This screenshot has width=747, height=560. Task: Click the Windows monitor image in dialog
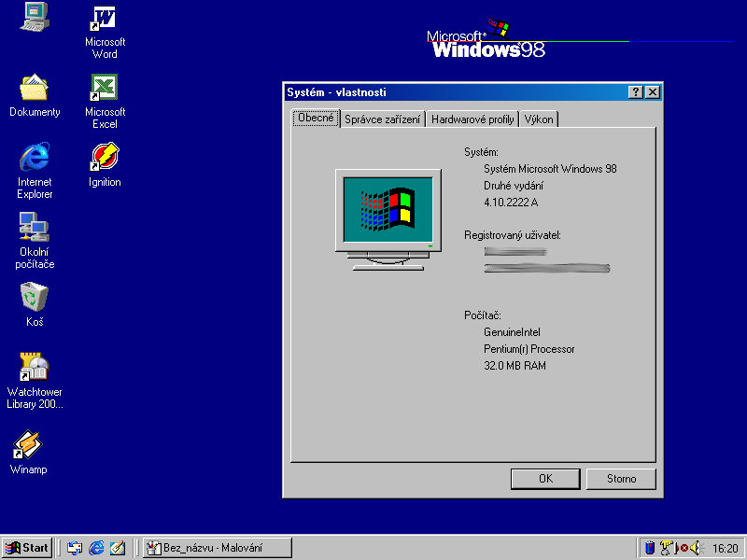tap(388, 220)
